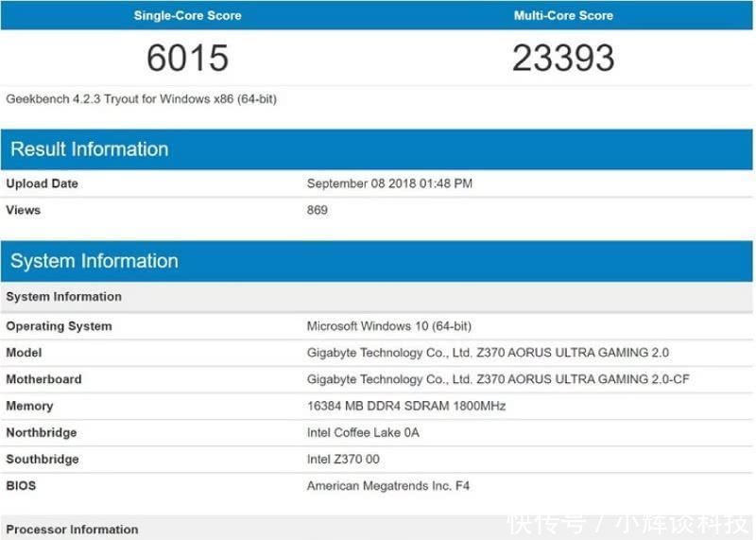Click the Geekbench 4.2.3 Tryout version text
Screen dimensions: 756x540
point(142,98)
